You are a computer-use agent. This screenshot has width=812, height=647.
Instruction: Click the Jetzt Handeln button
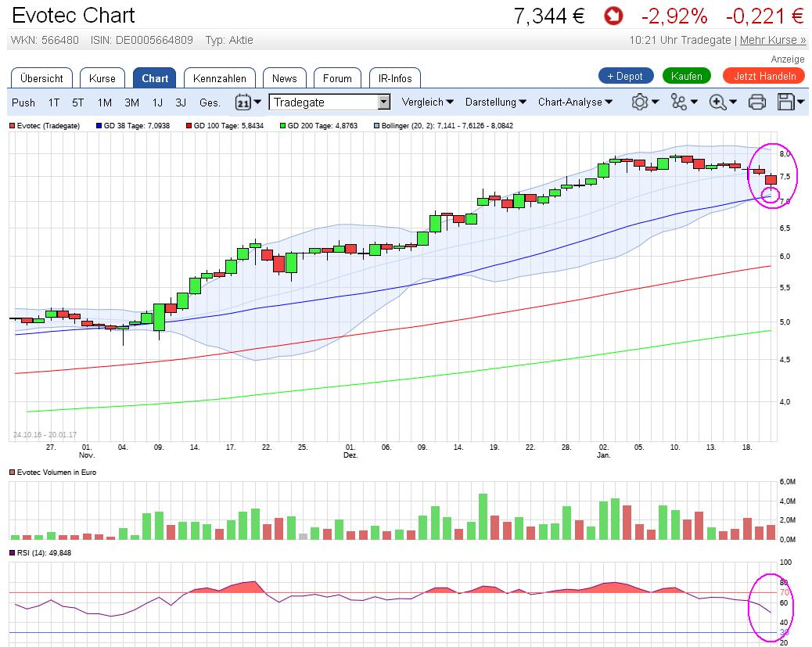[x=764, y=76]
